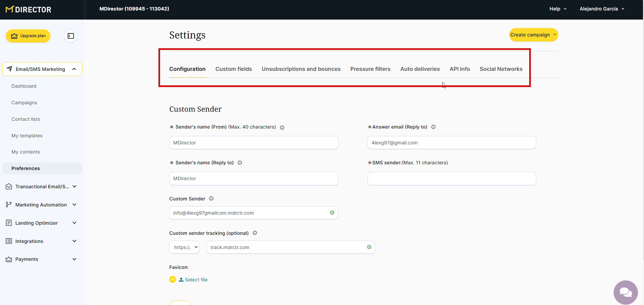This screenshot has height=305, width=644.
Task: Click the SMS sender input field
Action: point(452,178)
